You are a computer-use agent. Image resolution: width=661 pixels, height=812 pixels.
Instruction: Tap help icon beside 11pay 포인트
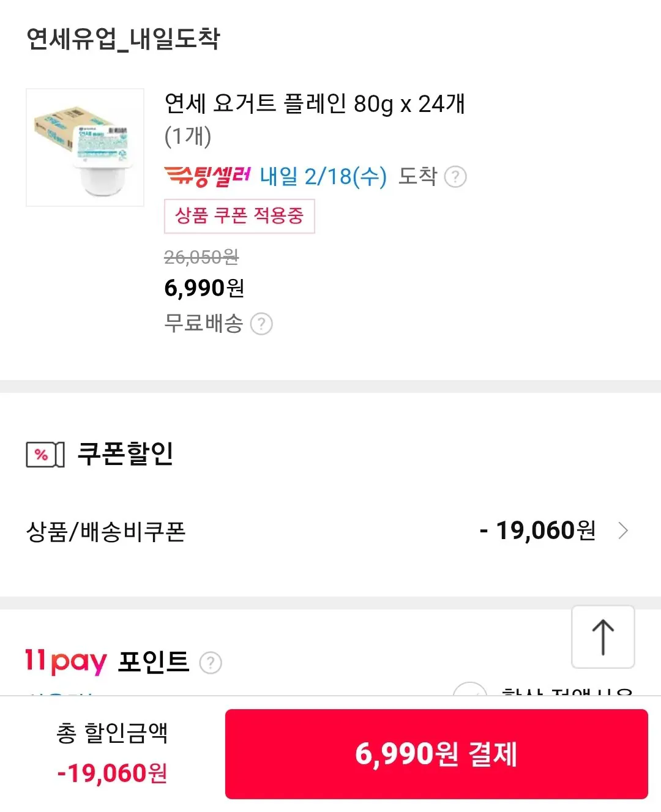tap(211, 663)
